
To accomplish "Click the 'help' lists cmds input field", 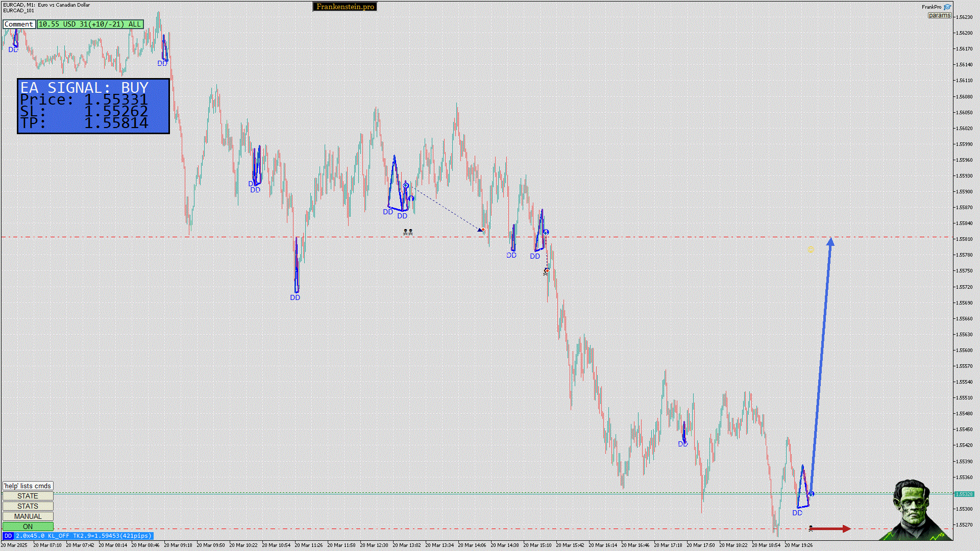I will tap(28, 486).
